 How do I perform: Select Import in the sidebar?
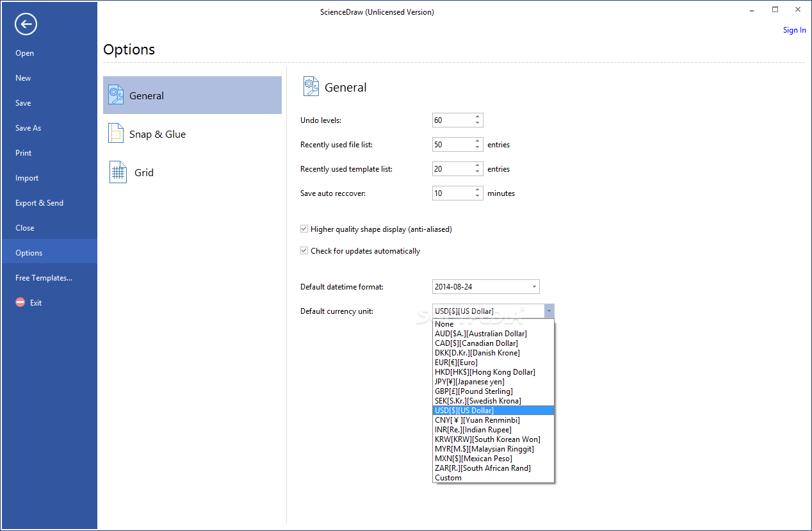[x=27, y=178]
